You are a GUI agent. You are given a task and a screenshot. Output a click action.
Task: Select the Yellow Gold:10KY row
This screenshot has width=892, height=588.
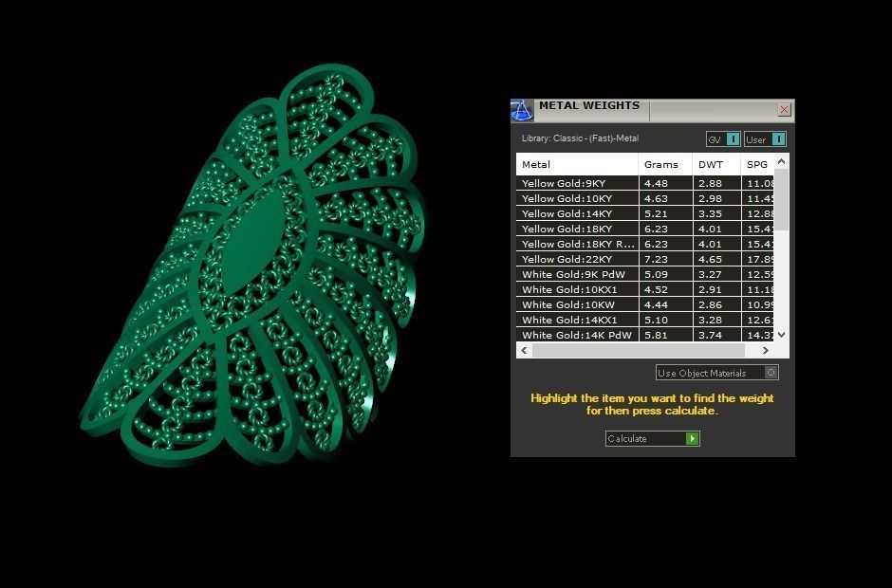click(x=645, y=198)
